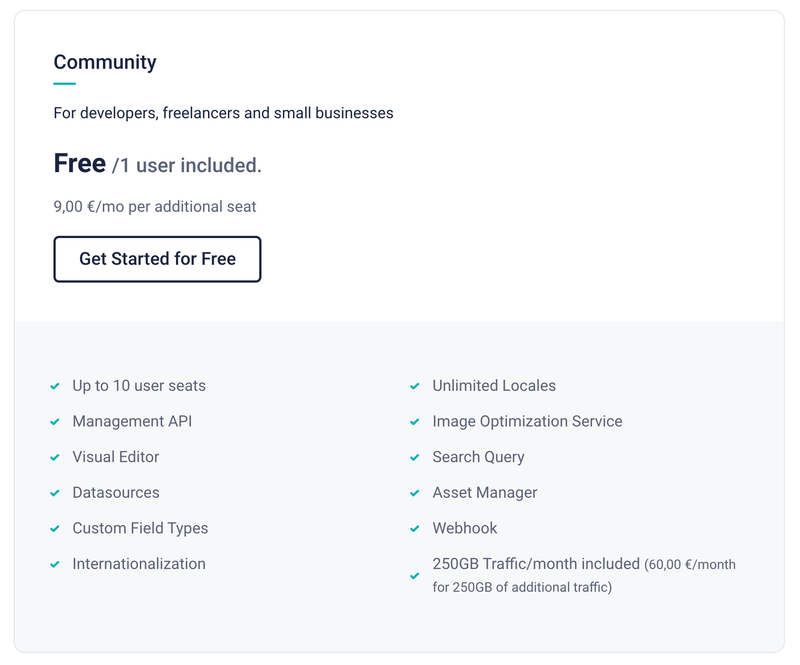Select the Community plan heading
Screen dimensions: 800x665
tap(105, 62)
